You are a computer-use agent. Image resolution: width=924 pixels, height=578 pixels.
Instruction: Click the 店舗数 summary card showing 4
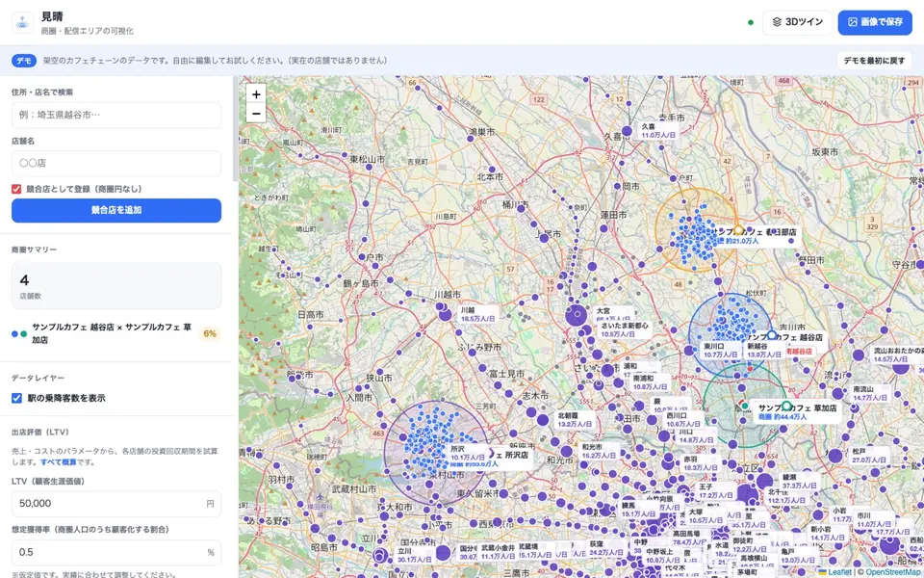coord(116,286)
